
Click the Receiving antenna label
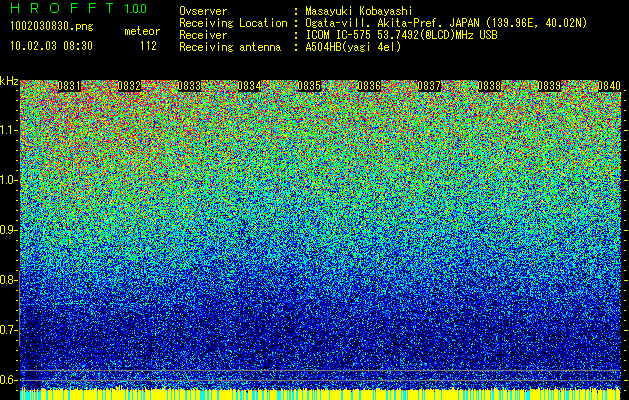230,47
